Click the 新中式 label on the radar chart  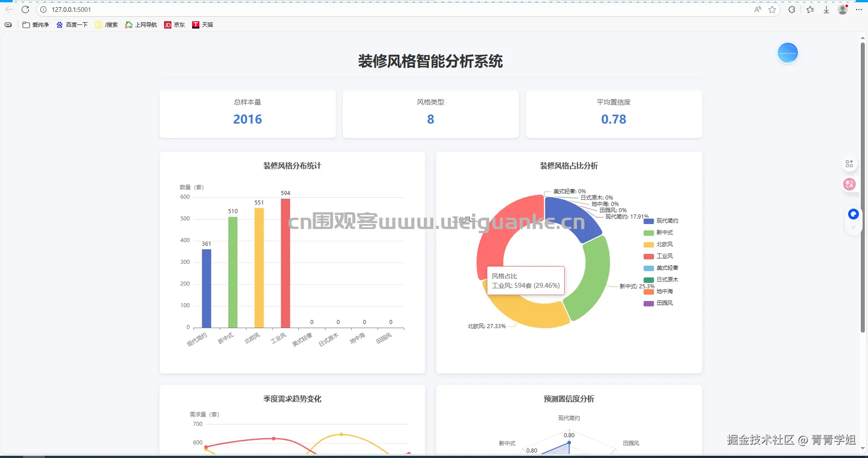click(507, 444)
